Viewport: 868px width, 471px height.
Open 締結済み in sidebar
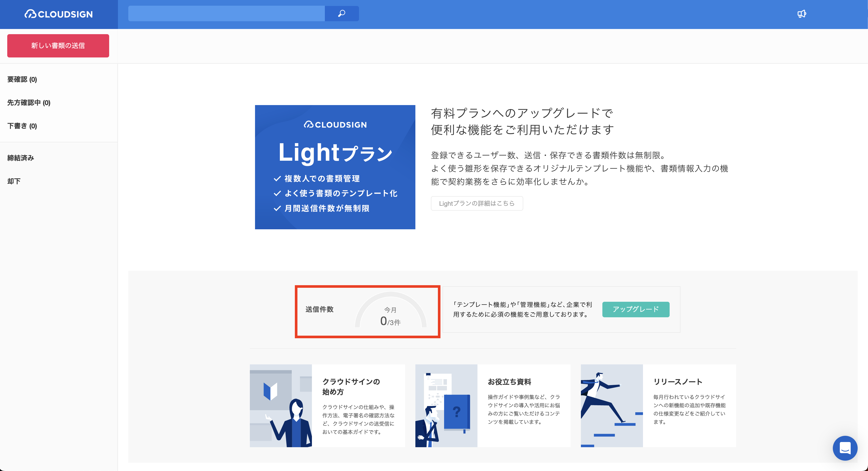click(x=21, y=158)
